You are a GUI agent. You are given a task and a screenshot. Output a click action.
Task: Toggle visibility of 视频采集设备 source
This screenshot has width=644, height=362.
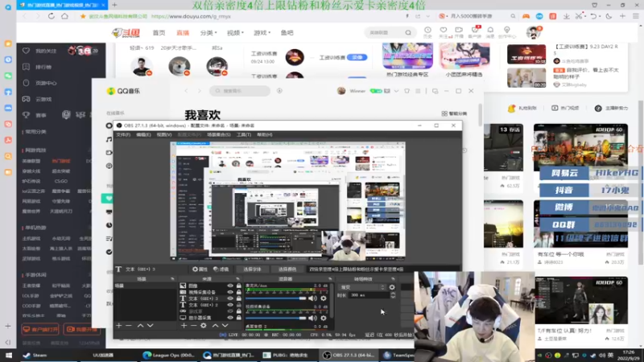coord(230,292)
